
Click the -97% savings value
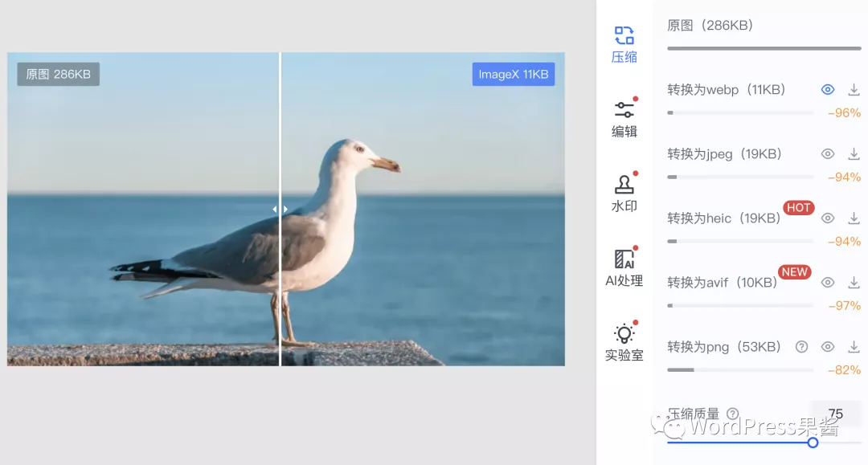coord(844,306)
